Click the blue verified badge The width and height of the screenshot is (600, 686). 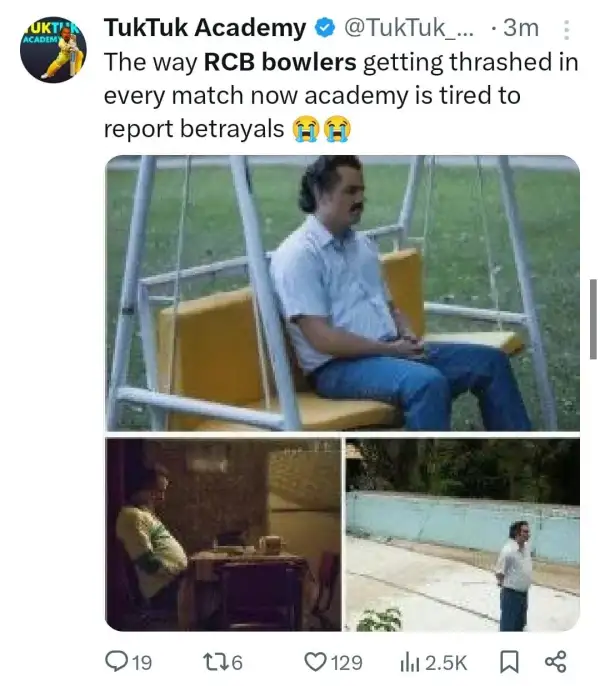pyautogui.click(x=324, y=29)
